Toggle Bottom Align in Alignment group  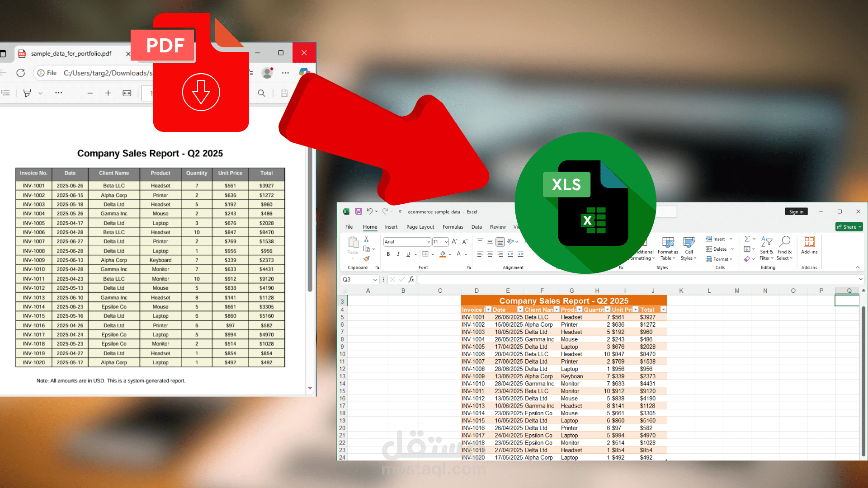pos(500,242)
